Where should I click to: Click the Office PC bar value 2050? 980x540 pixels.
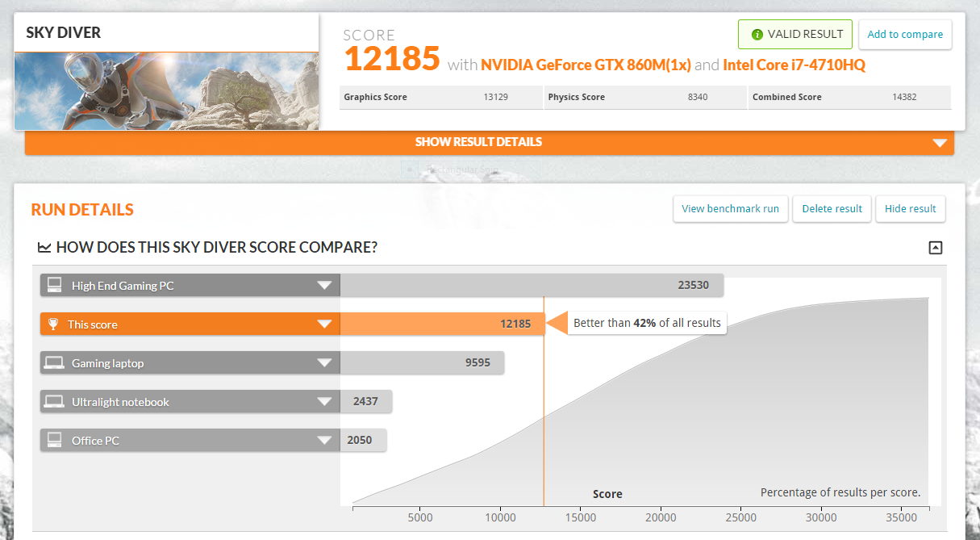[x=359, y=440]
